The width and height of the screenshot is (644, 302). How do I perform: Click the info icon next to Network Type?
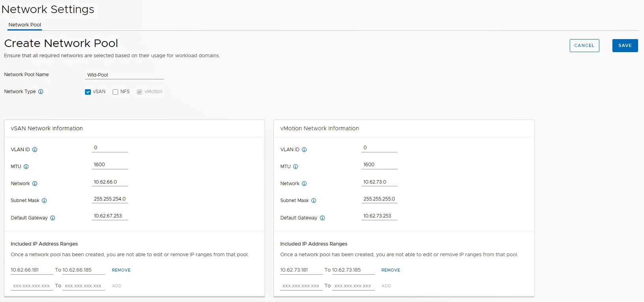(x=41, y=92)
